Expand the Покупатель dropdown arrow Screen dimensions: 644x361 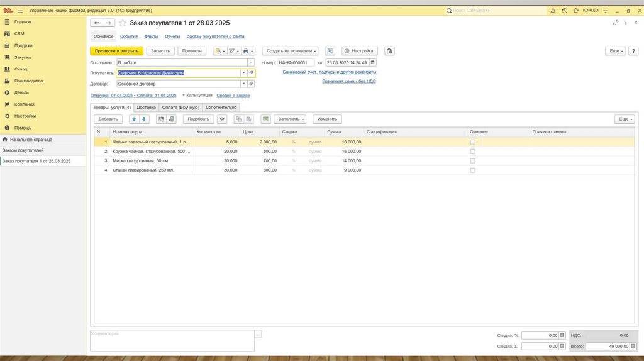click(x=243, y=73)
